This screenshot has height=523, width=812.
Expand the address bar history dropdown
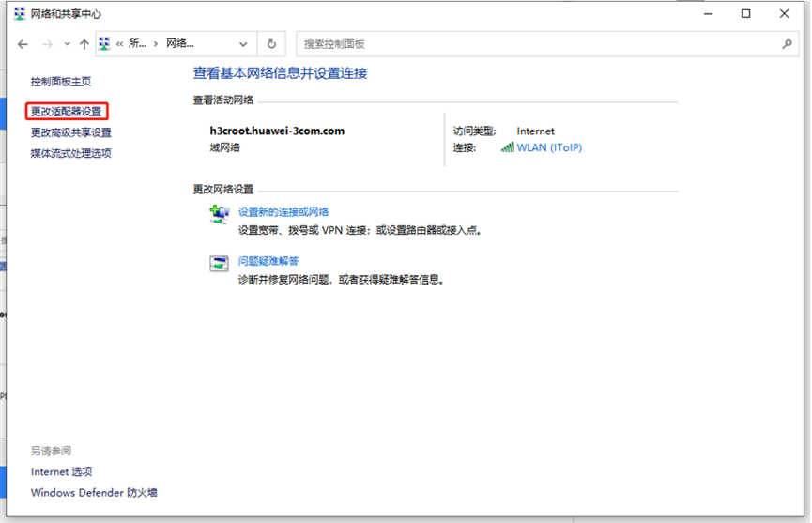click(243, 44)
